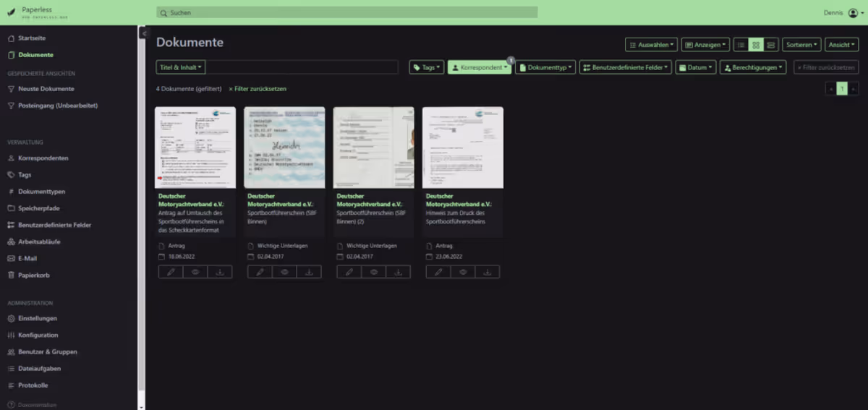The height and width of the screenshot is (410, 868).
Task: Open the Anzeigen dropdown
Action: pos(706,45)
